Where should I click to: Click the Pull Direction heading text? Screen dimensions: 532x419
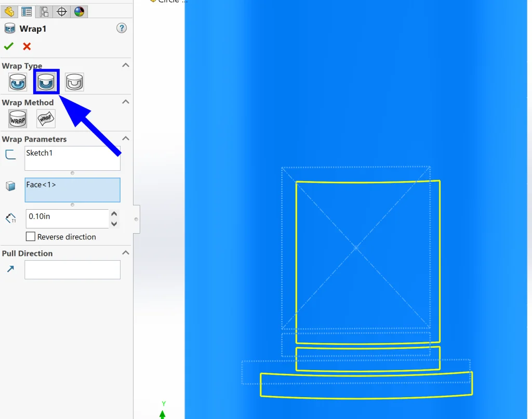27,253
